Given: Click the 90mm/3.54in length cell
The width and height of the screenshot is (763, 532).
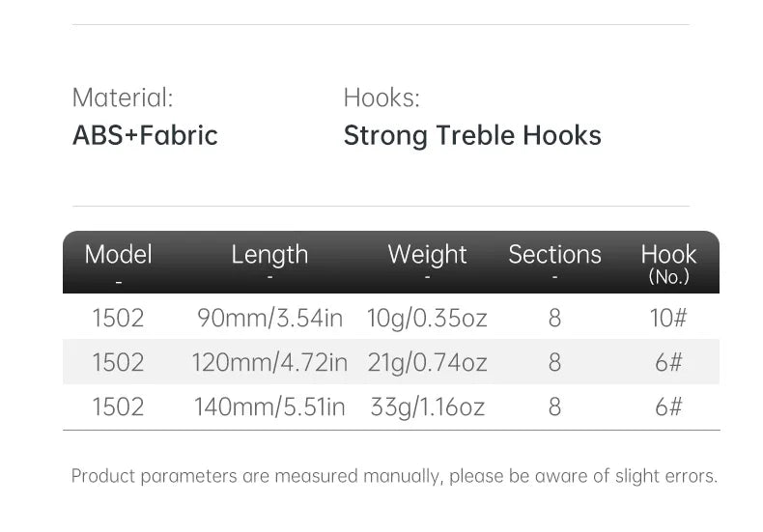Looking at the screenshot, I should point(269,318).
